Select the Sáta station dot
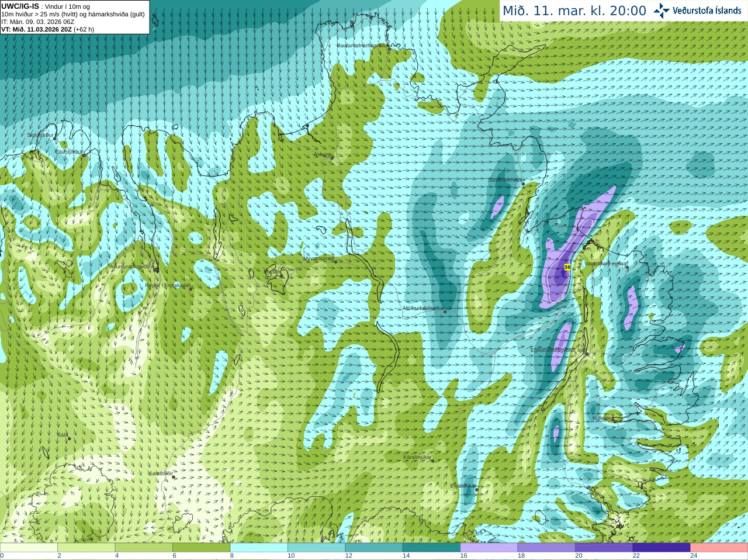The height and width of the screenshot is (560, 748). tap(69, 438)
